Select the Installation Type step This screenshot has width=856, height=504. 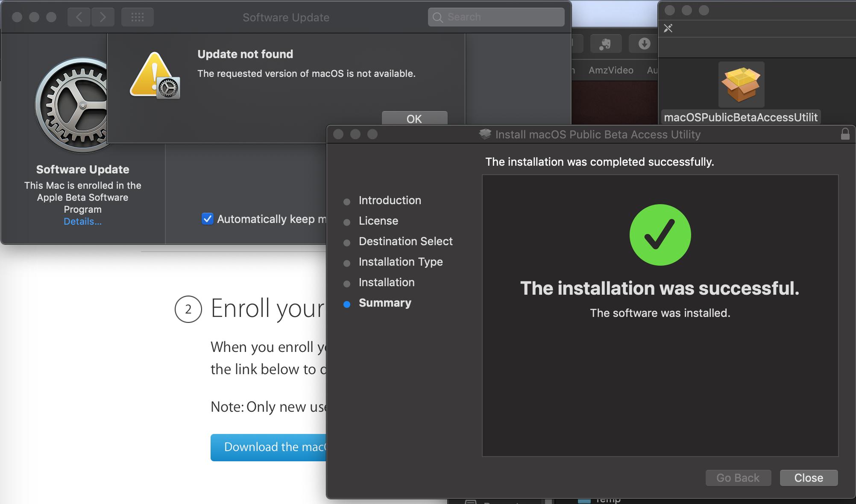click(x=401, y=261)
